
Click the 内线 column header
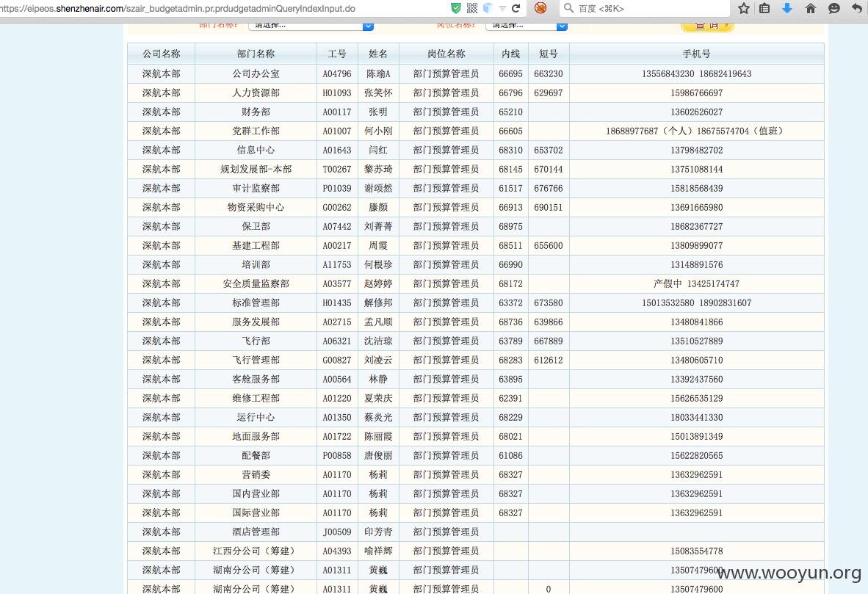[x=511, y=54]
